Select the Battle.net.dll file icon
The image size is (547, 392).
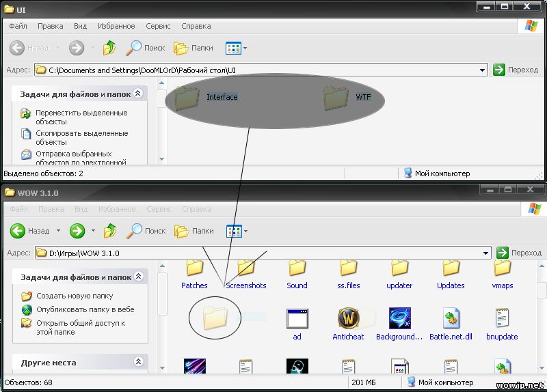pos(451,319)
